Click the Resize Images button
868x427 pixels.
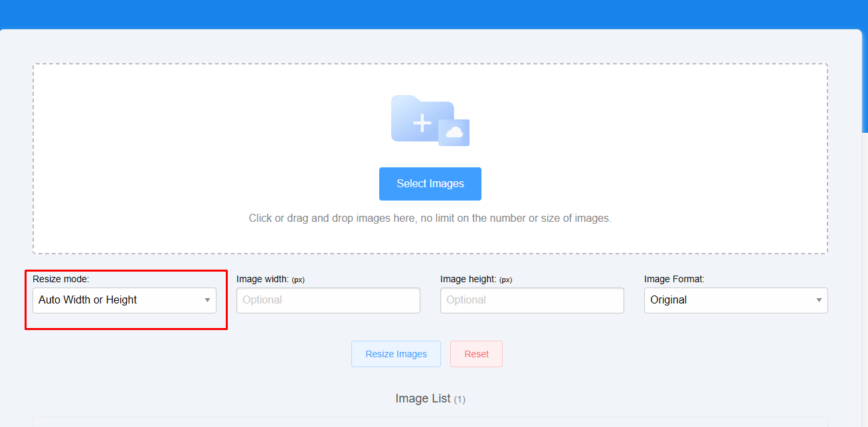click(x=396, y=353)
